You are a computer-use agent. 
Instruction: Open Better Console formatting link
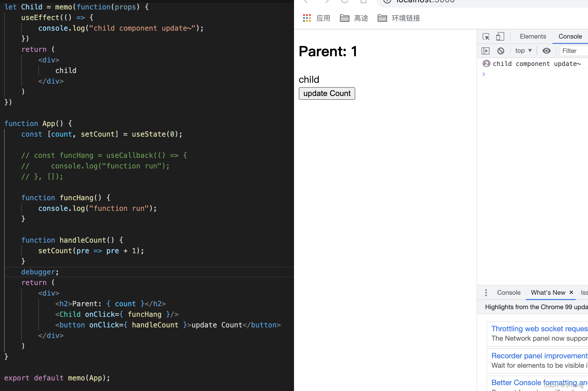pyautogui.click(x=540, y=382)
